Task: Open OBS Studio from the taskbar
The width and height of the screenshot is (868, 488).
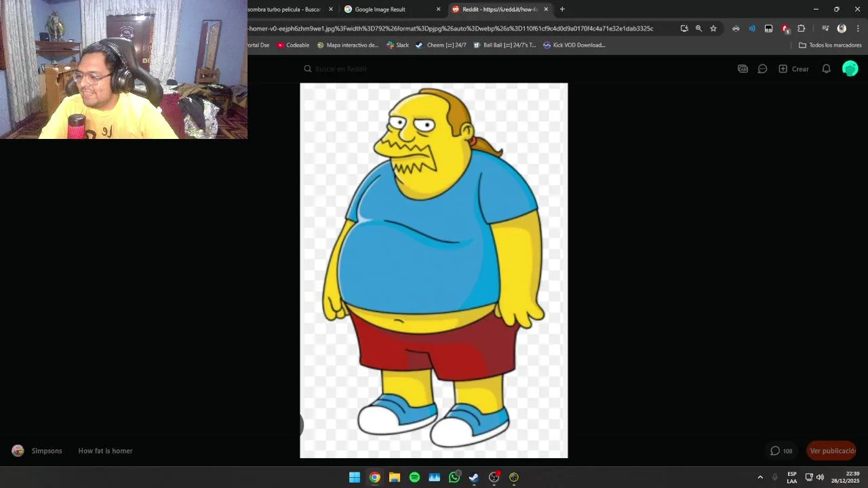Action: (x=494, y=477)
